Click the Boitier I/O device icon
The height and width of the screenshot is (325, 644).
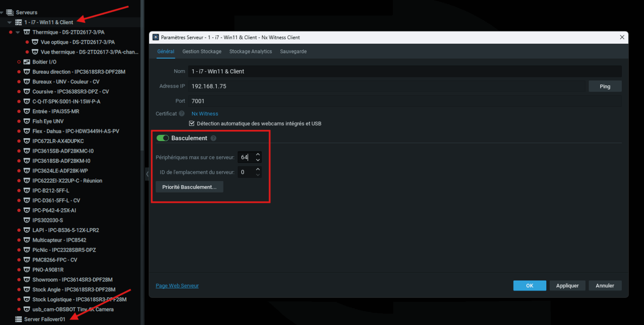(27, 62)
